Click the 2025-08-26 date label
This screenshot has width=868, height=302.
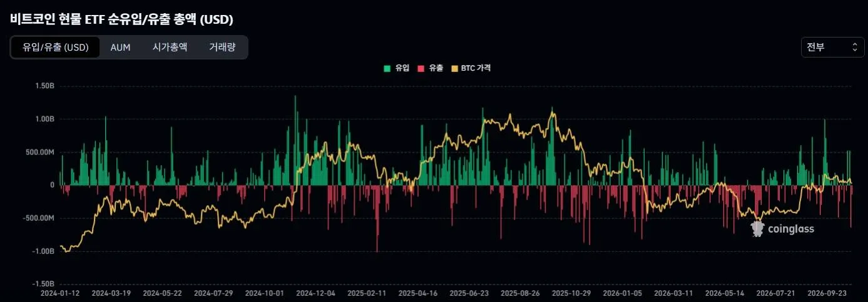pyautogui.click(x=520, y=293)
